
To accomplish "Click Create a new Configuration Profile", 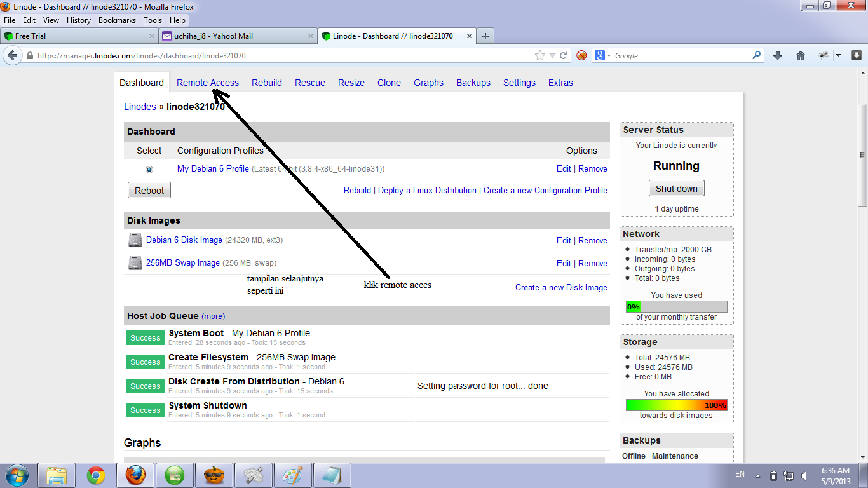I will click(545, 190).
